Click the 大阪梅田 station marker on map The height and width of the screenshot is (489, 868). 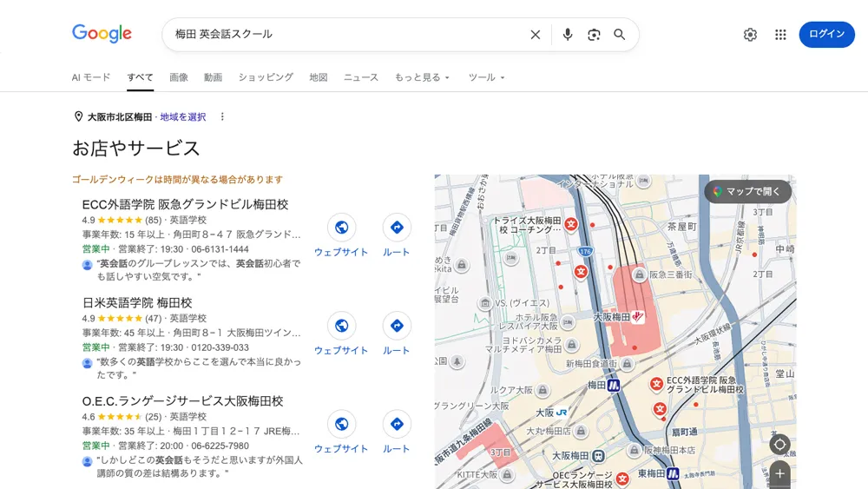pyautogui.click(x=638, y=317)
